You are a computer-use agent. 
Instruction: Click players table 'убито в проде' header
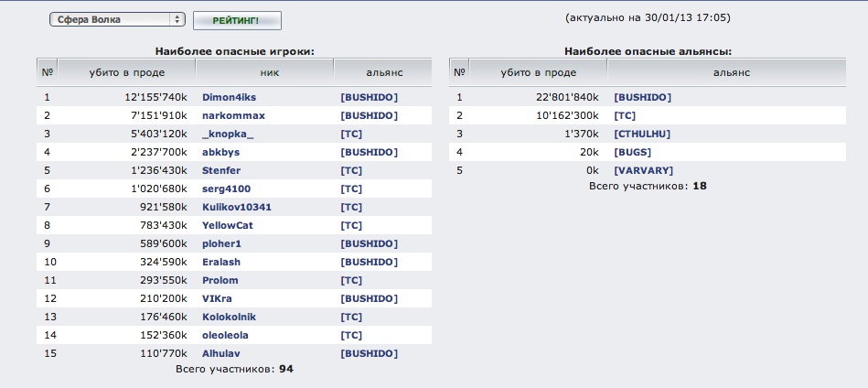(x=126, y=71)
